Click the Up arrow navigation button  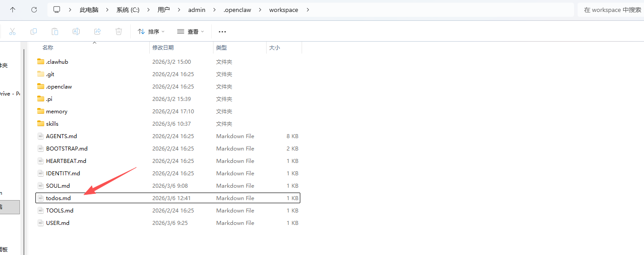click(13, 10)
